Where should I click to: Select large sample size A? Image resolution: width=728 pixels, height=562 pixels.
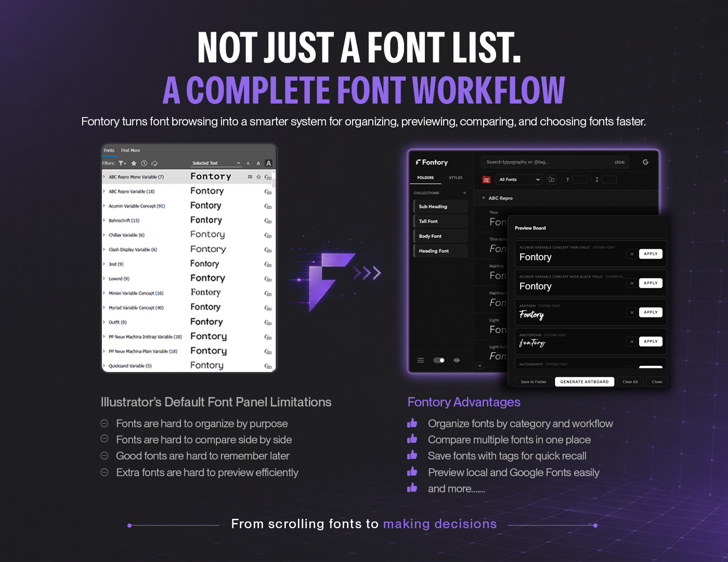pos(268,163)
